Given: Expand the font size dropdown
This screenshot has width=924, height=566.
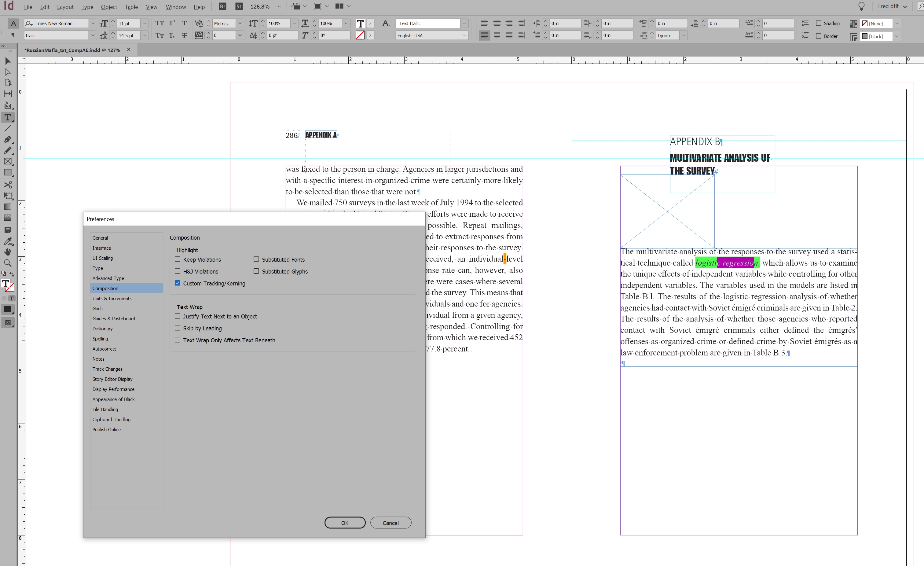Looking at the screenshot, I should (144, 23).
